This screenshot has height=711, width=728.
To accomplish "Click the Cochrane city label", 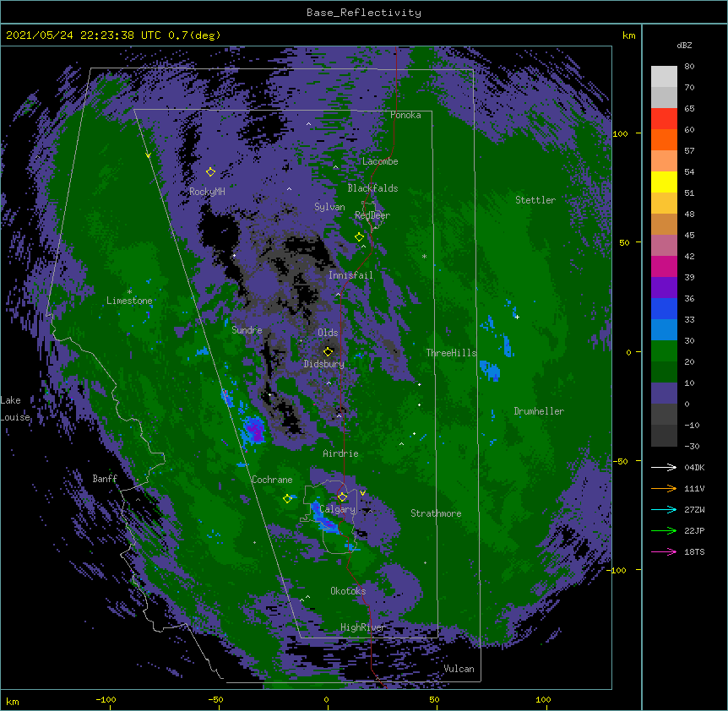I will (272, 480).
